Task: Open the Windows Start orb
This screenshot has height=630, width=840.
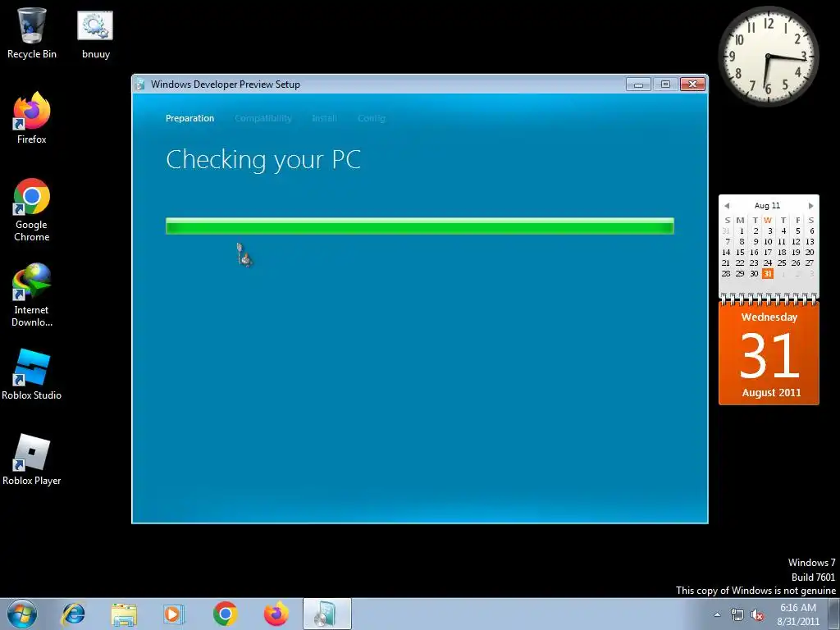Action: (x=22, y=614)
